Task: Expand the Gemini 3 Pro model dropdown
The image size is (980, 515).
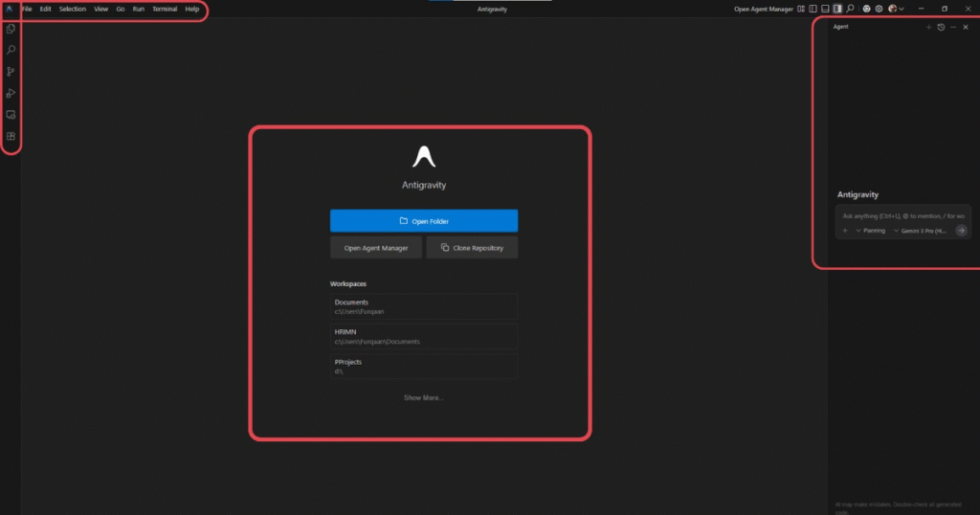Action: click(x=920, y=231)
